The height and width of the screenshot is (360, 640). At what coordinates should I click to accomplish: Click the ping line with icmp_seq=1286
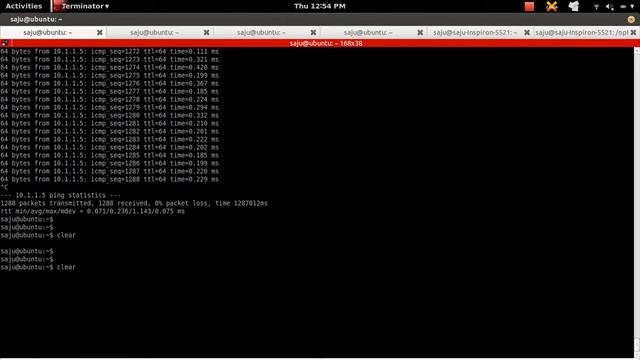(x=109, y=163)
